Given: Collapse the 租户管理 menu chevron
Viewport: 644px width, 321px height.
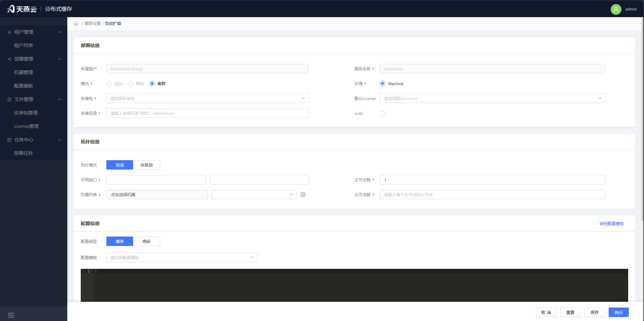Looking at the screenshot, I should pyautogui.click(x=60, y=32).
